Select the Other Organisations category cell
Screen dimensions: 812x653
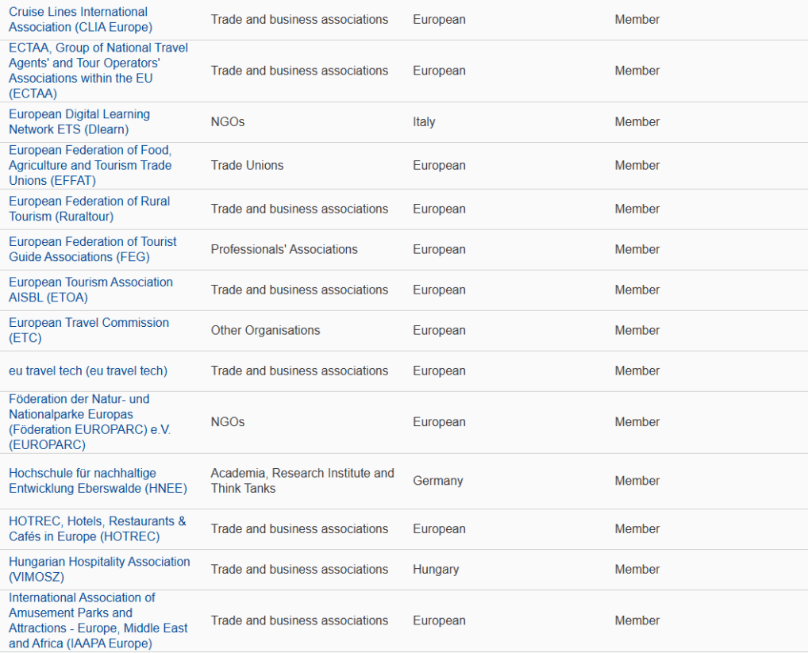click(265, 331)
